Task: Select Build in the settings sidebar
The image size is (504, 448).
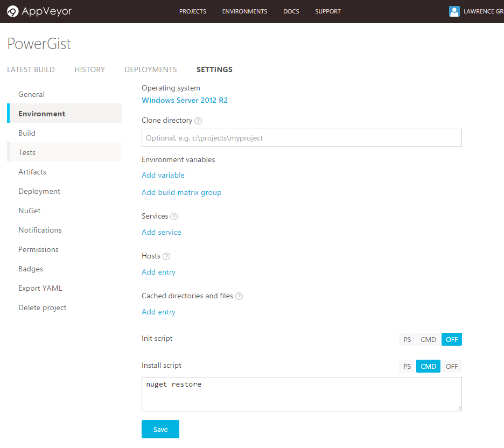Action: 27,133
